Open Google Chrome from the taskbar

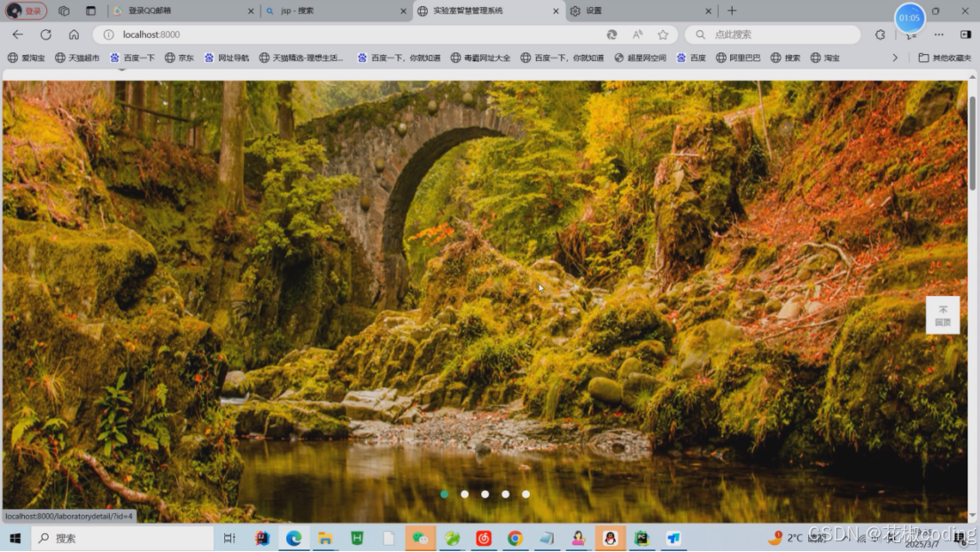click(x=515, y=538)
